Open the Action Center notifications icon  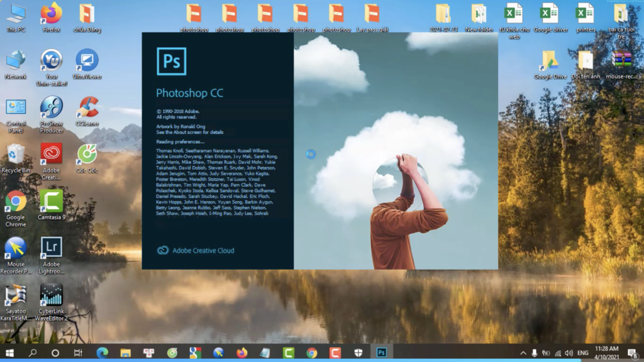coord(633,353)
